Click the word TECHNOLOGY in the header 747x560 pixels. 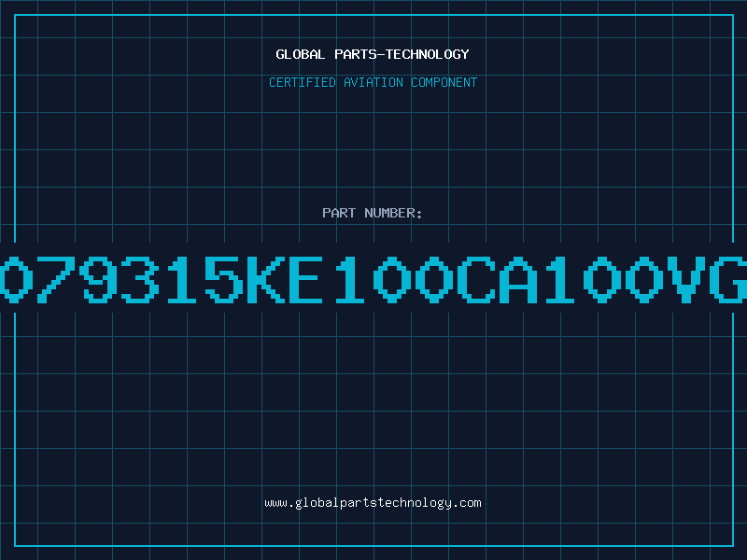click(428, 54)
